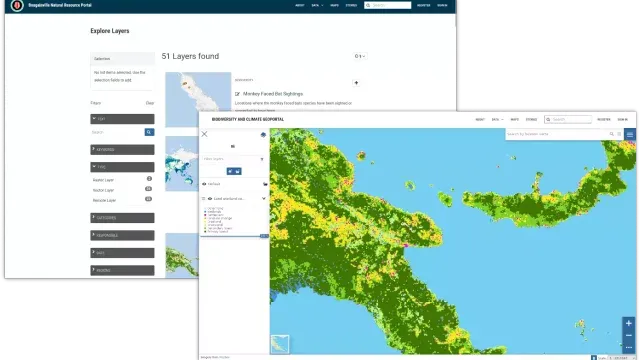
Task: Click the magnifier icon in map location search
Action: (x=611, y=134)
